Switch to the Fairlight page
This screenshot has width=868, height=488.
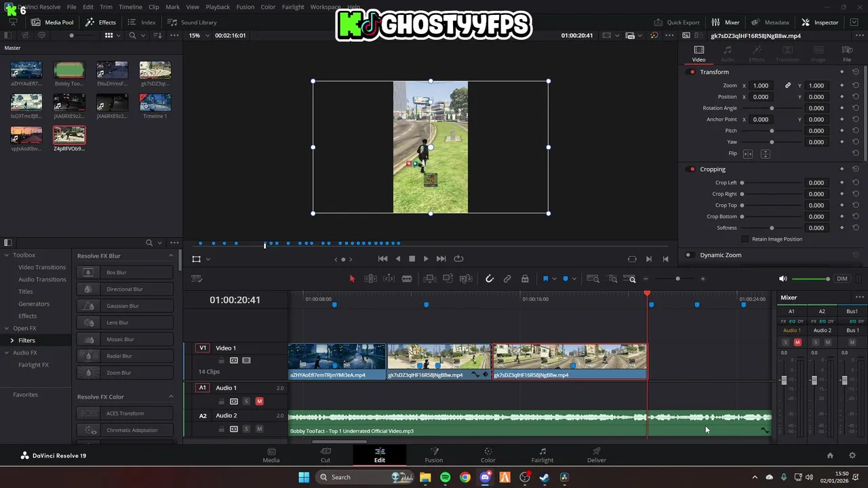pos(542,455)
